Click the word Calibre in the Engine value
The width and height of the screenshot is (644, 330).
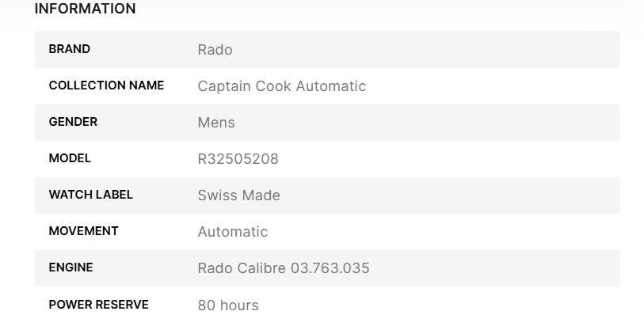pos(264,268)
